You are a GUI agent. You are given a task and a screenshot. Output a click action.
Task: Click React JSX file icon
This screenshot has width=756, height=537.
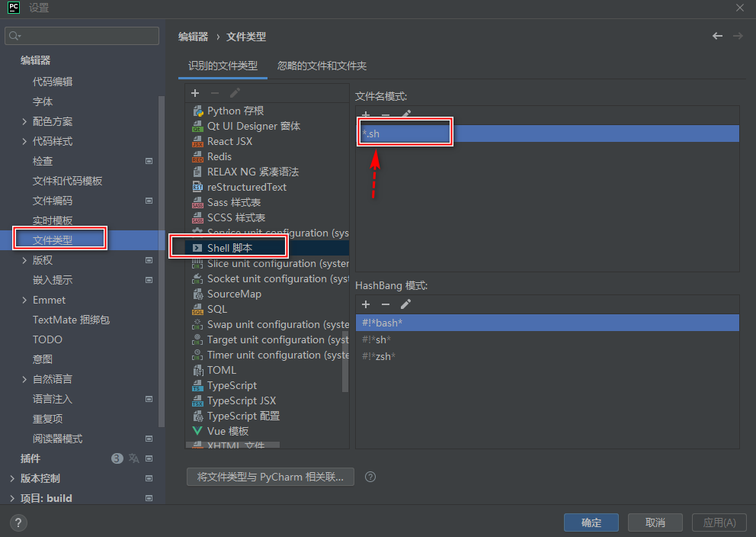(197, 141)
